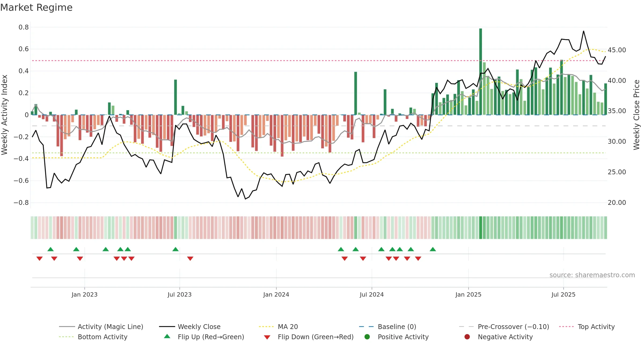This screenshot has height=362, width=644.
Task: Click the Flip Up (Red→Green) legend label
Action: click(x=211, y=337)
